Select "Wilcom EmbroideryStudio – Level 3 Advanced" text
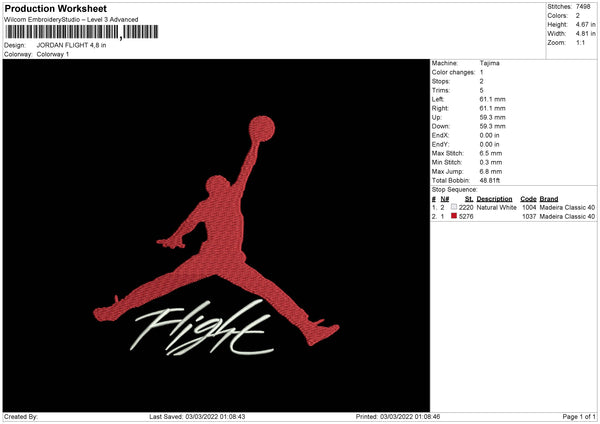The height and width of the screenshot is (424, 600). [71, 20]
